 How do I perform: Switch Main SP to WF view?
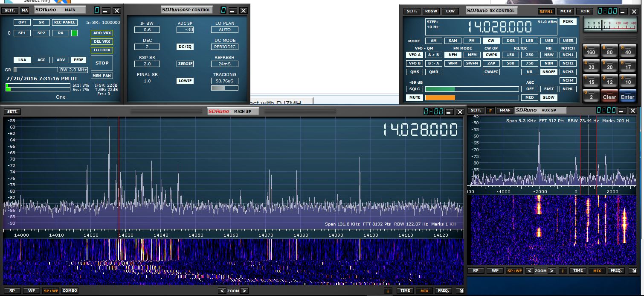click(31, 291)
